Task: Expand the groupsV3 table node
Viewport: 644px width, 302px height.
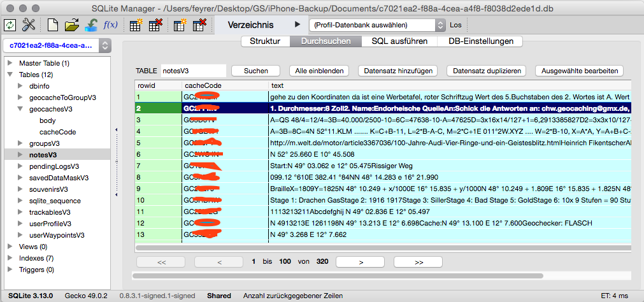Action: [x=20, y=144]
